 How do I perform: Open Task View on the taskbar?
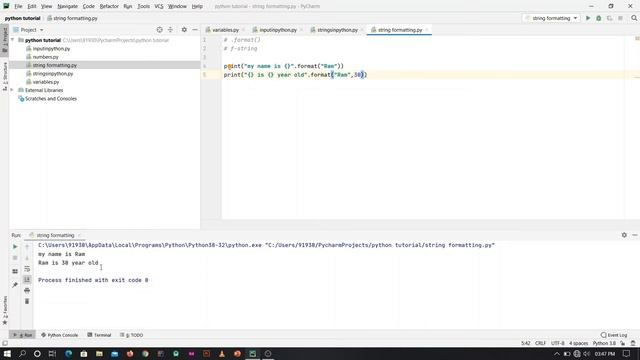pyautogui.click(x=52, y=353)
